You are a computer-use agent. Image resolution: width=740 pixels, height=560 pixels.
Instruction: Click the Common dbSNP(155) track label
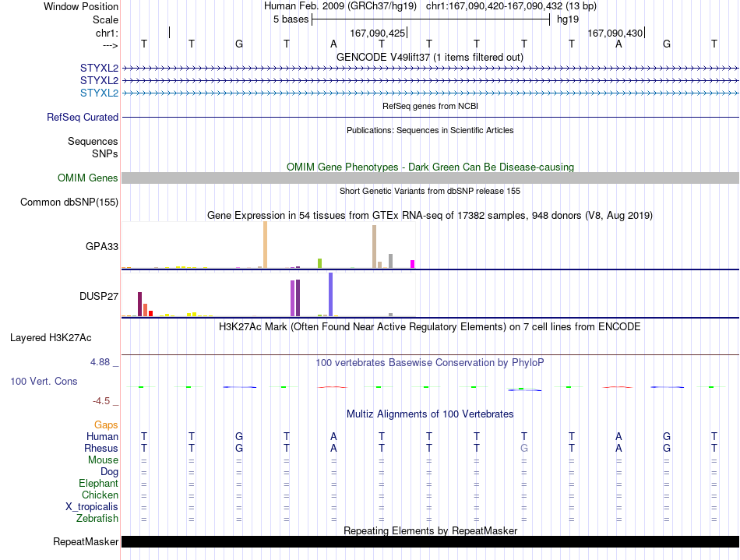(x=69, y=202)
